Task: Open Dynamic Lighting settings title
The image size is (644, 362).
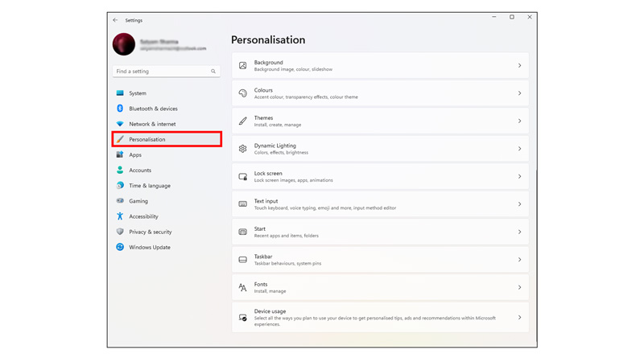Action: click(275, 146)
